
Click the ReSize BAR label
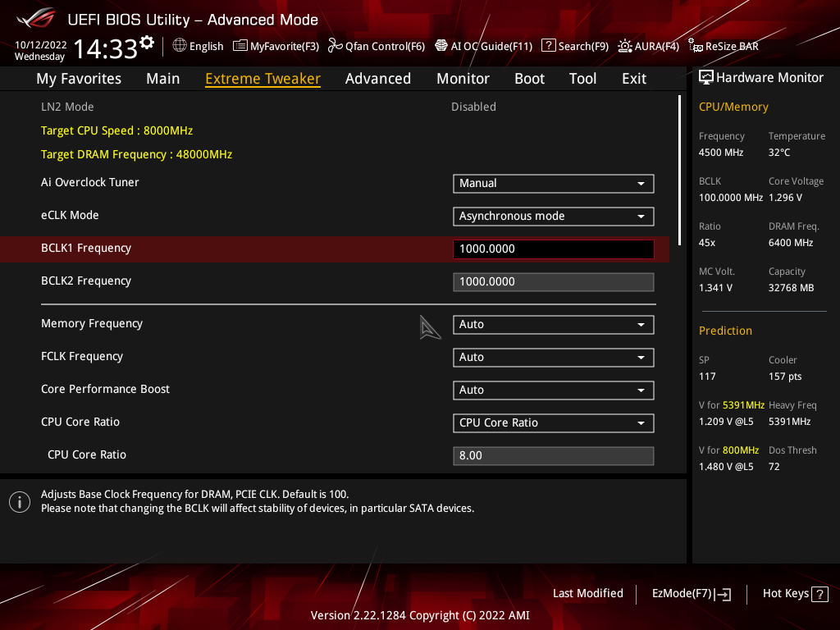(x=732, y=46)
